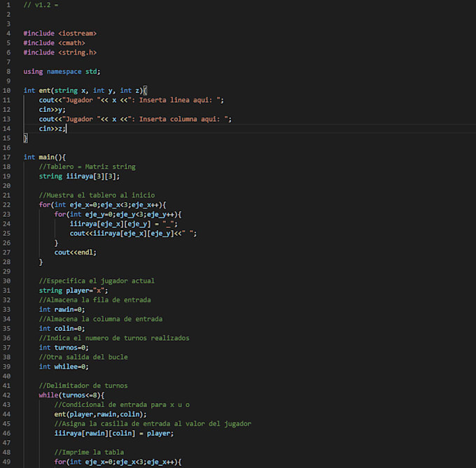This screenshot has height=468, width=476.
Task: Click 'cout<<endl;' statement
Action: coord(76,253)
